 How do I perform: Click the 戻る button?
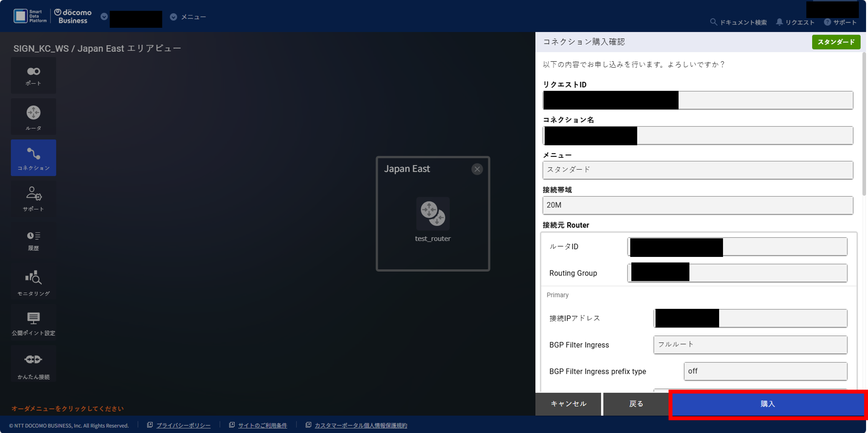coord(636,404)
